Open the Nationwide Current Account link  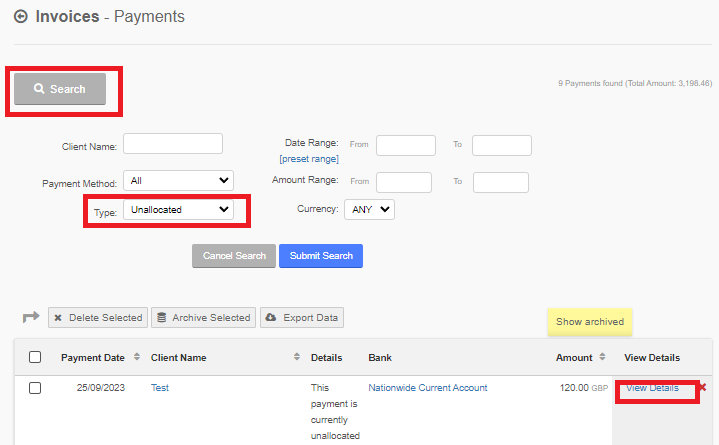point(428,388)
